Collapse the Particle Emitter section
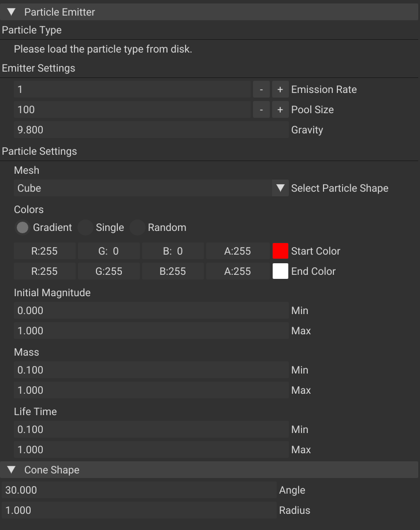The height and width of the screenshot is (530, 420). coord(11,12)
